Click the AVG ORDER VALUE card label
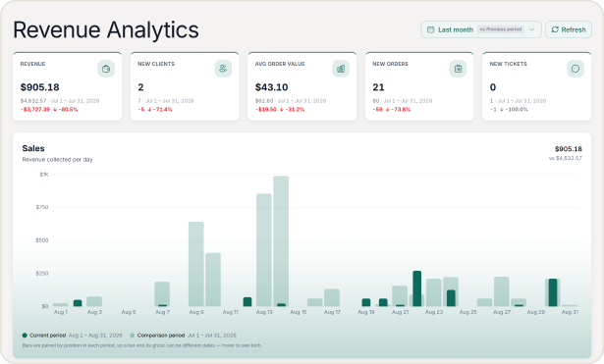Viewport: 604px width, 364px height. click(x=280, y=64)
